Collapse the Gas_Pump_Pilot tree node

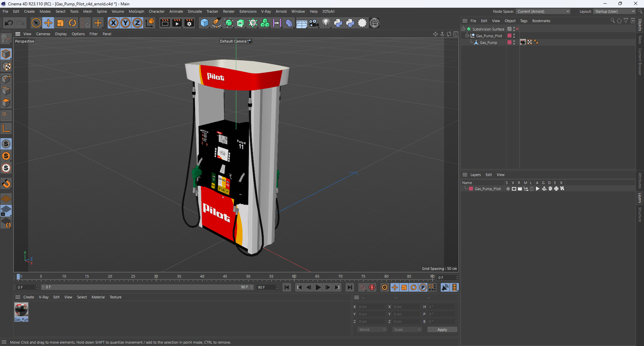pyautogui.click(x=467, y=36)
